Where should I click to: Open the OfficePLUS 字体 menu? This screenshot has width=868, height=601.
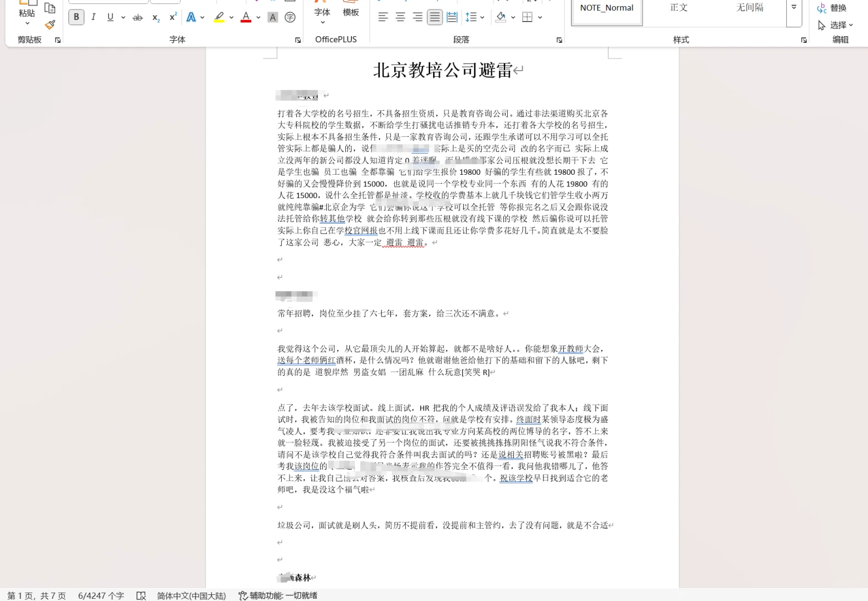pyautogui.click(x=322, y=13)
